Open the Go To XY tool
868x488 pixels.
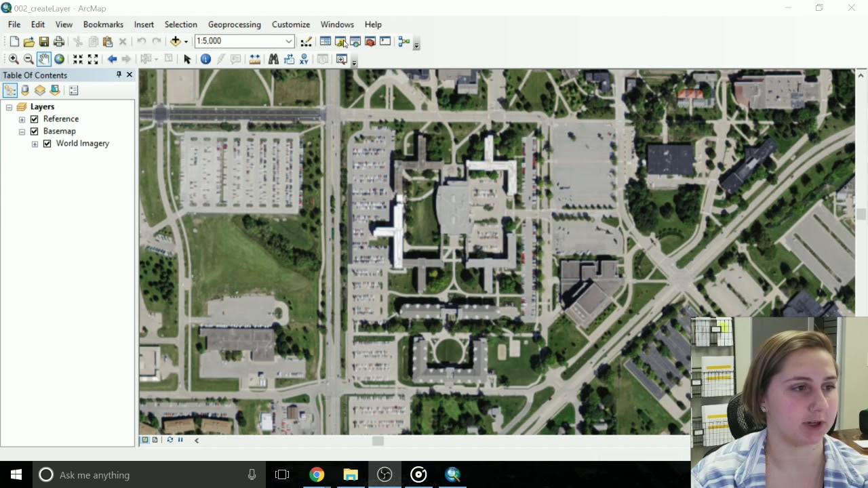(304, 59)
